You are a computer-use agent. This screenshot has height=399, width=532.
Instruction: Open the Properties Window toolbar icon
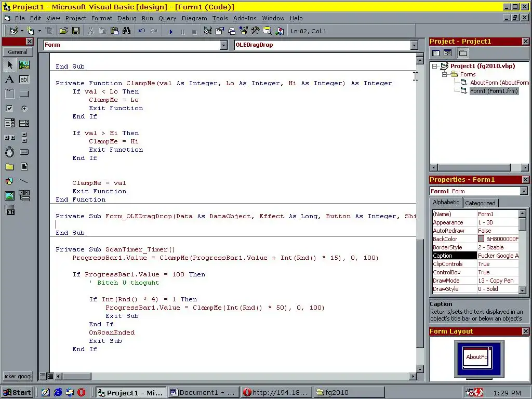coord(220,31)
